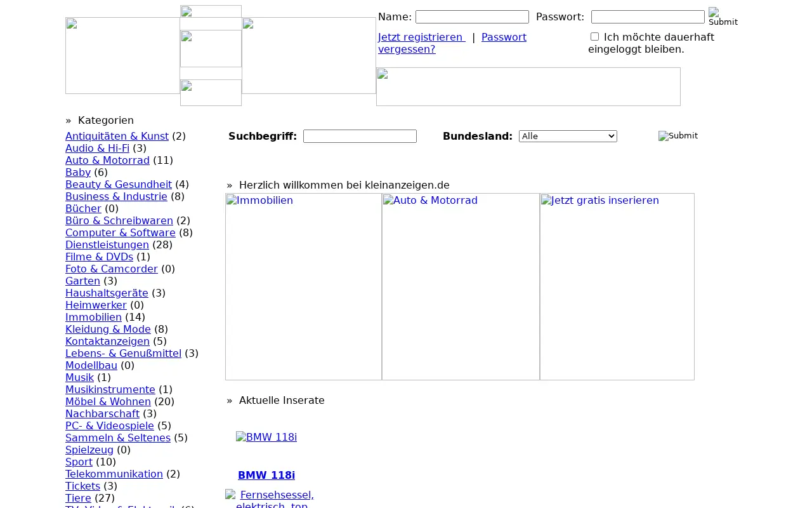Browse the Kleidung & Mode category
Screen dimensions: 812x508
pos(108,329)
